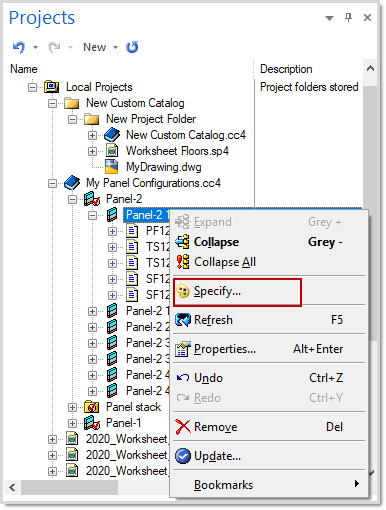Viewport: 386px width, 510px height.
Task: Collapse the Local Projects tree node
Action: pyautogui.click(x=32, y=87)
